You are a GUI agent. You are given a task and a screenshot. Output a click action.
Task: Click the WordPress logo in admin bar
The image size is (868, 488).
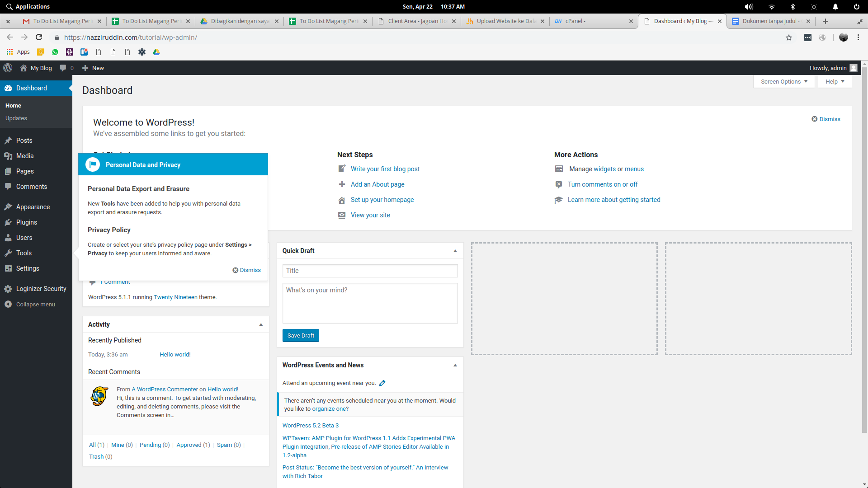8,68
